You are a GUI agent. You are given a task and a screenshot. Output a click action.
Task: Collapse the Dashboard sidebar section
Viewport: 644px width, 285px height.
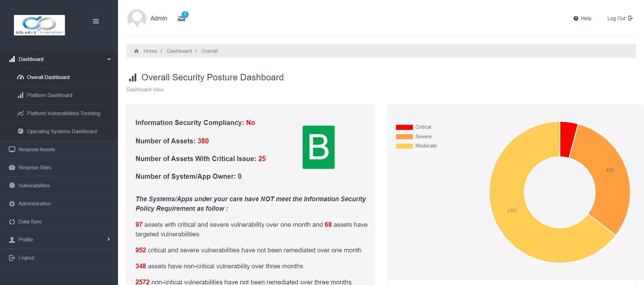(x=109, y=59)
